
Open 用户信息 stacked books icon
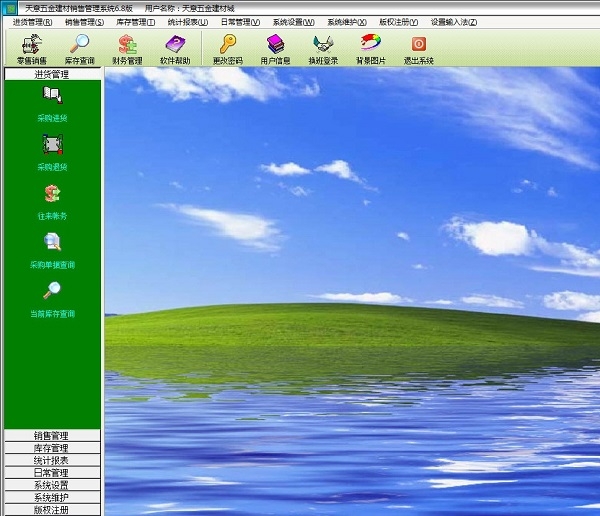[x=276, y=44]
